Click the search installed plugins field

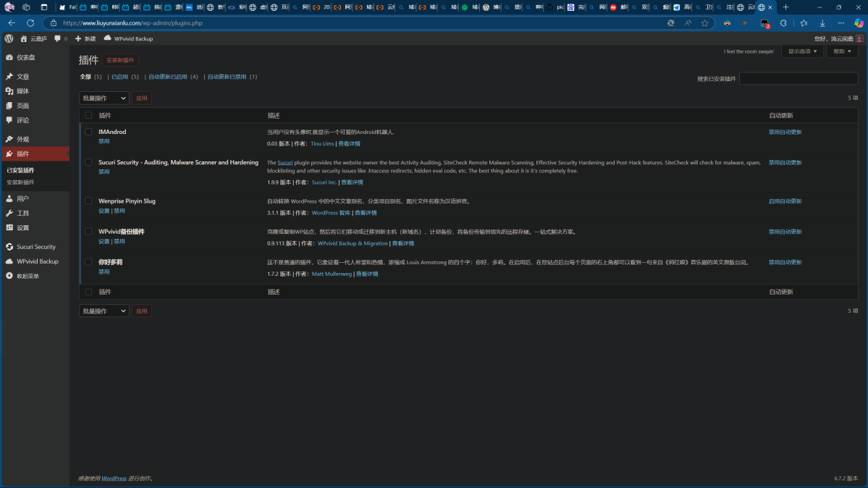[798, 79]
